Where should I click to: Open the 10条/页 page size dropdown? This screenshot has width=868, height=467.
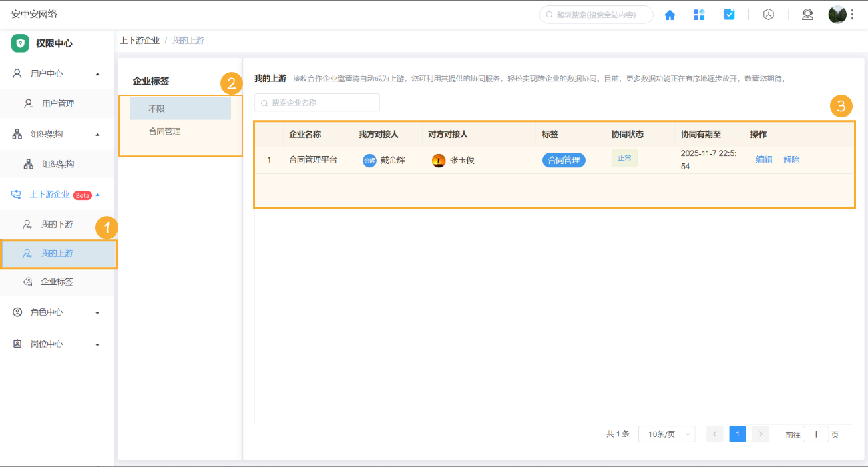click(x=666, y=434)
